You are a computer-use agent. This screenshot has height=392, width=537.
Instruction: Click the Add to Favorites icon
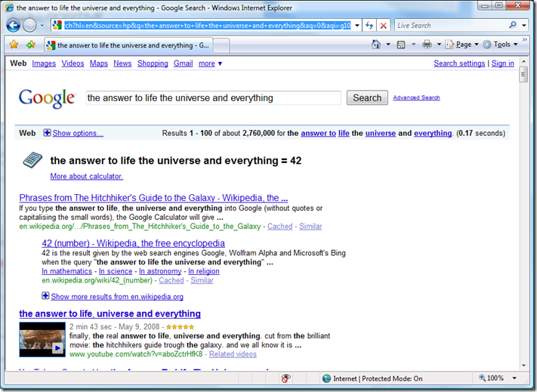point(31,45)
